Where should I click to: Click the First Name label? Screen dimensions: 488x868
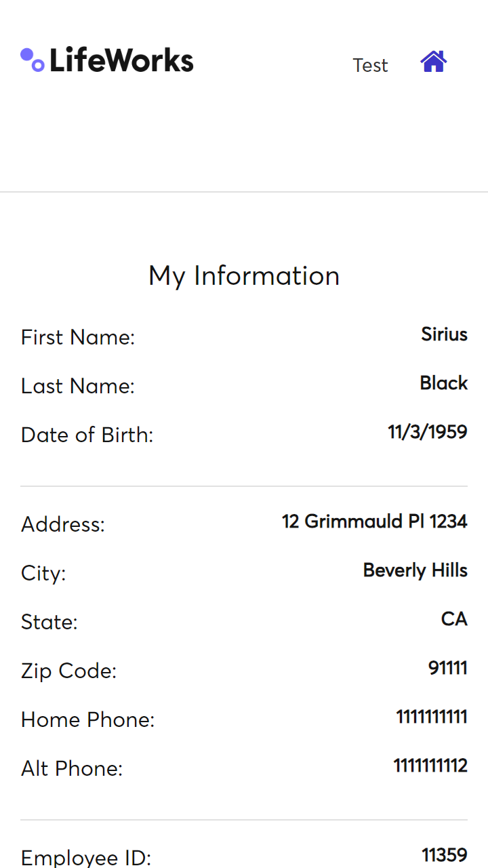78,337
